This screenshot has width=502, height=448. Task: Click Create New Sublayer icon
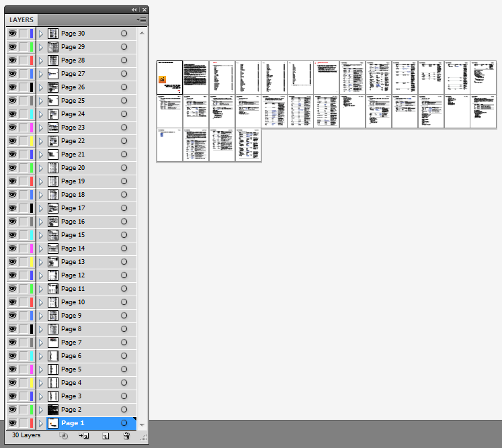[x=84, y=436]
